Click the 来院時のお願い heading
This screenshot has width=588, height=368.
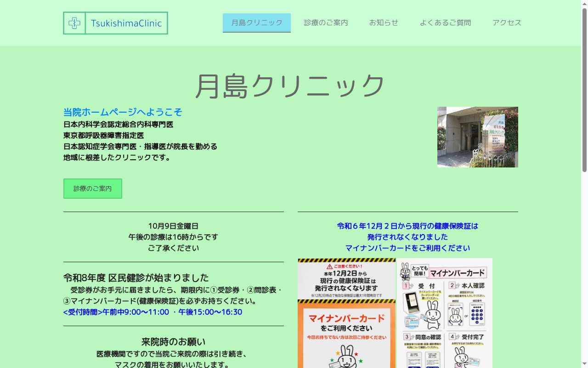pyautogui.click(x=173, y=342)
